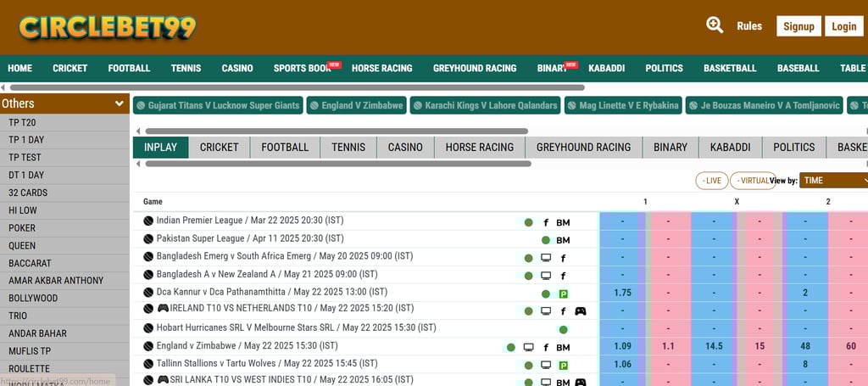Click the scrollbar below the highlighted match chips
Image resolution: width=868 pixels, height=386 pixels.
[x=337, y=131]
